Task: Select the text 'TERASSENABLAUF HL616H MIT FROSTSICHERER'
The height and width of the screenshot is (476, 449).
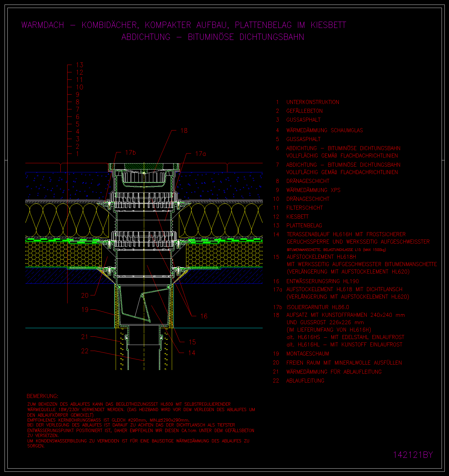Action: click(x=346, y=234)
